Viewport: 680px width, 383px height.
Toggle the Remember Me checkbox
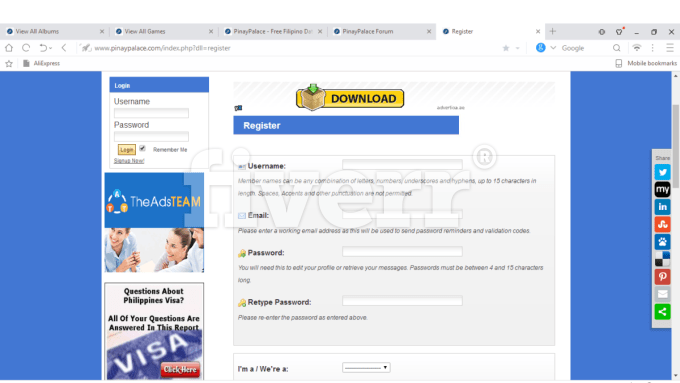[x=142, y=148]
